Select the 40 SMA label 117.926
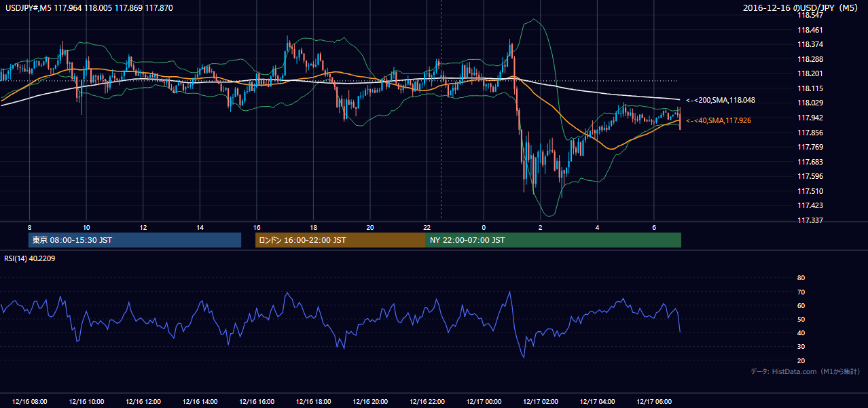 [x=719, y=120]
